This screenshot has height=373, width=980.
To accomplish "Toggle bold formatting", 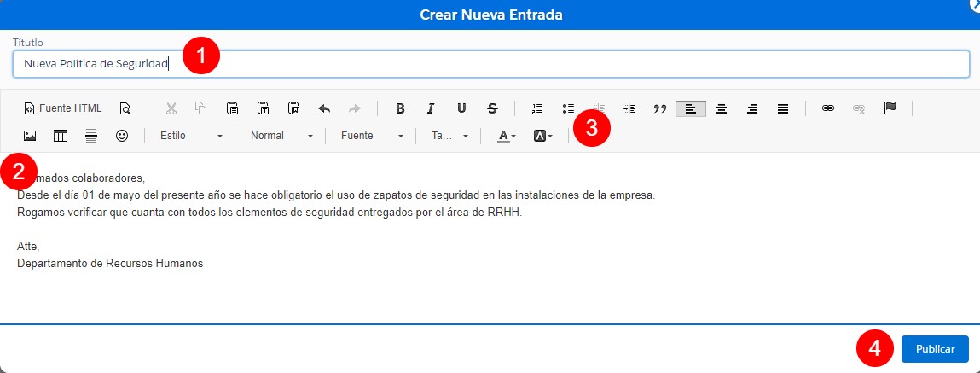I will (x=400, y=108).
